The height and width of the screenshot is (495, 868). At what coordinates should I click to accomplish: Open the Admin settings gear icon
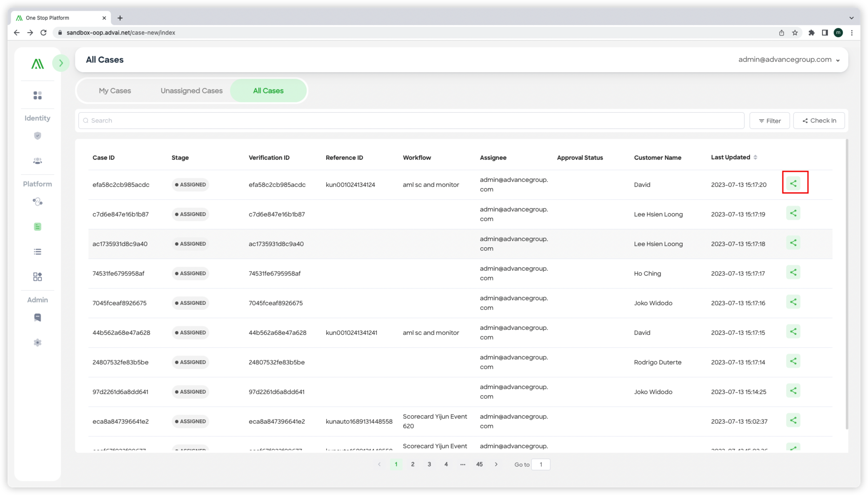click(38, 342)
